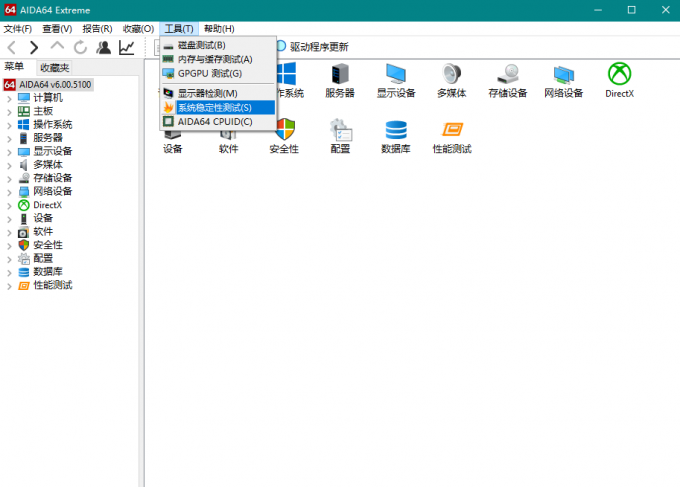Open the DirectX icon in main pane
Image resolution: width=680 pixels, height=487 pixels.
pyautogui.click(x=619, y=74)
